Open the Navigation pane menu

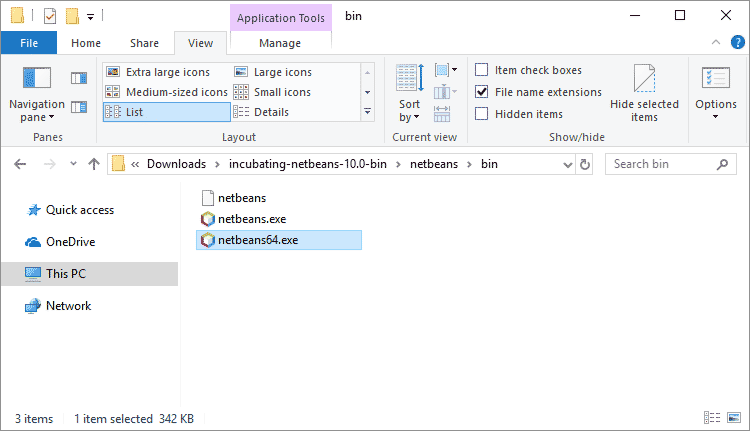(x=36, y=95)
